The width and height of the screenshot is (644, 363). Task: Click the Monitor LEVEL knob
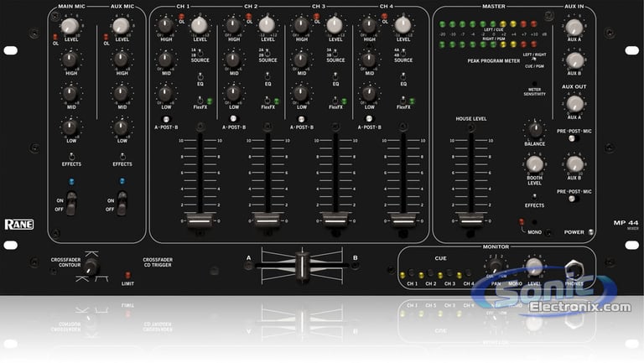534,267
